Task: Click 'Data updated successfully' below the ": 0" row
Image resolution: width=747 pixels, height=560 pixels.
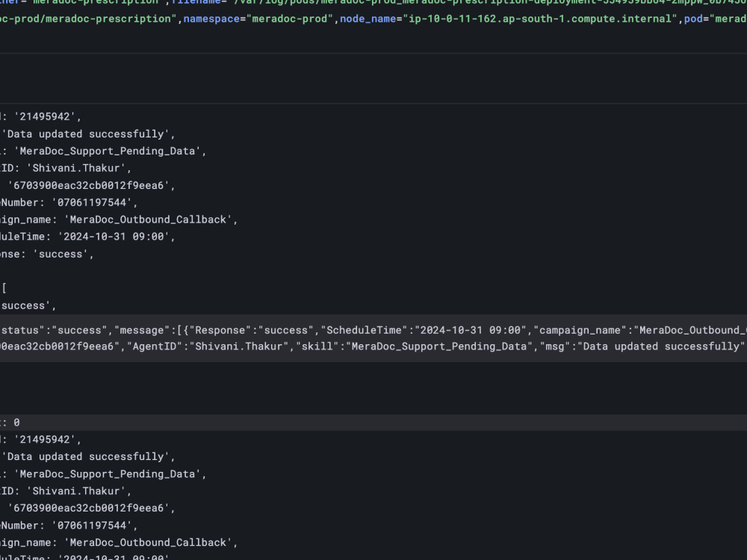Action: point(86,457)
